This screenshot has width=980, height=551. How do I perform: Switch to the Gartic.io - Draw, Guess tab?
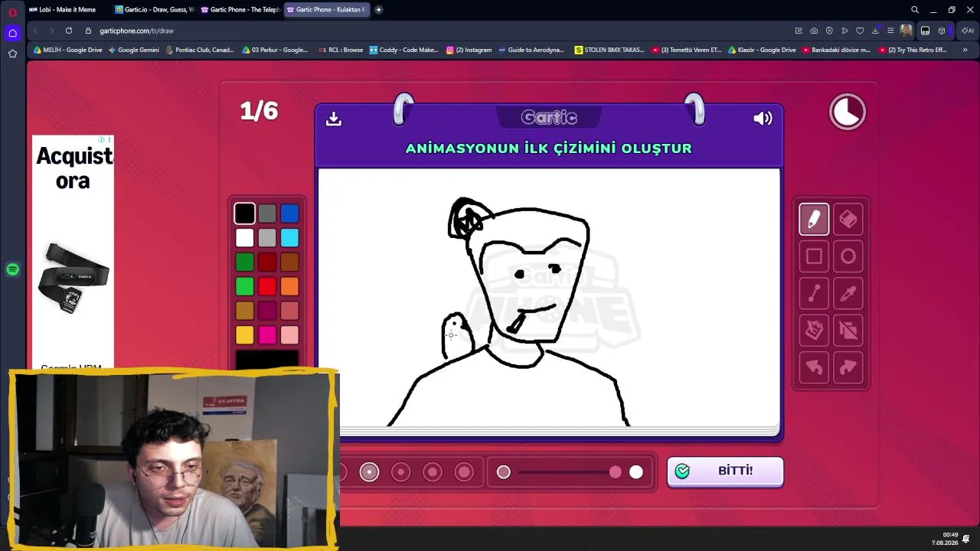click(155, 10)
